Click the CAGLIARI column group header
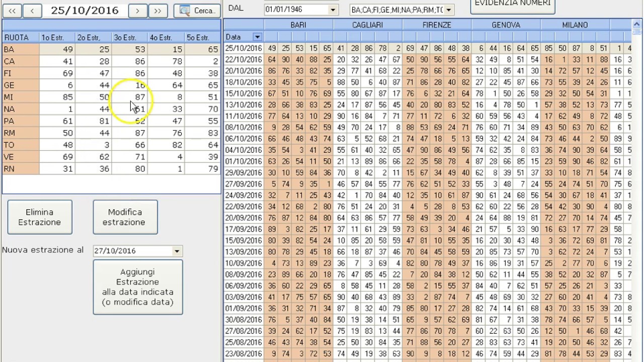This screenshot has width=644, height=362. pyautogui.click(x=367, y=25)
